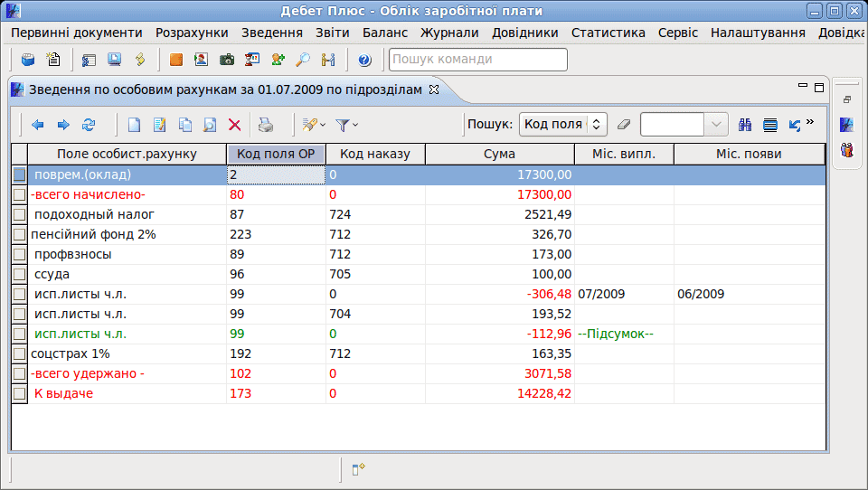Image resolution: width=868 pixels, height=490 pixels.
Task: Open the filter funnel dropdown arrow
Action: click(355, 125)
